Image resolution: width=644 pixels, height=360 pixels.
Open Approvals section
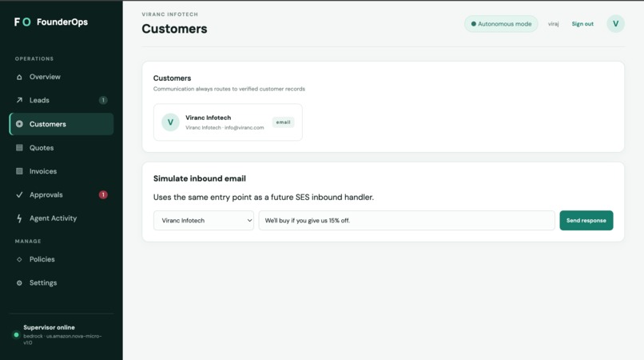(x=62, y=194)
